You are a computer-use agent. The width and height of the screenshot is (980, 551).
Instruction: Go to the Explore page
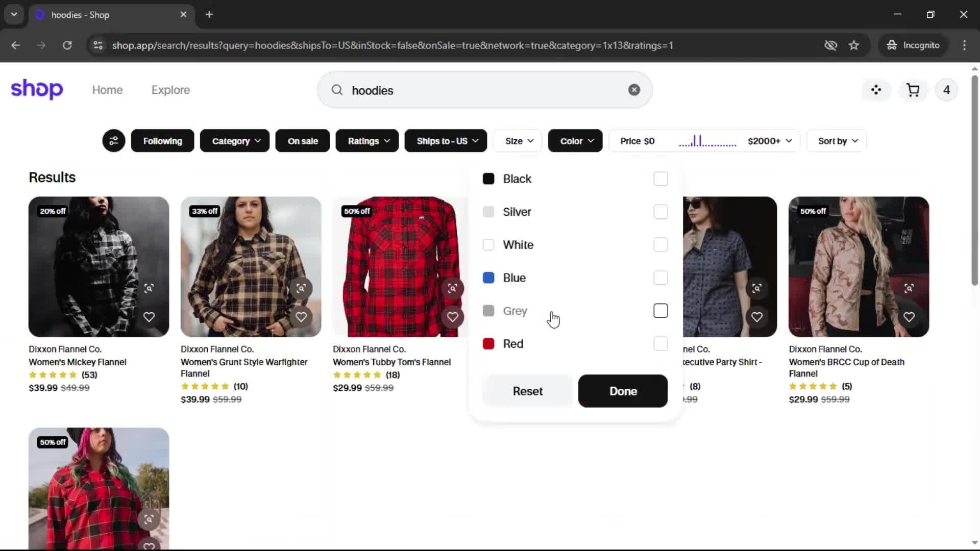(170, 90)
